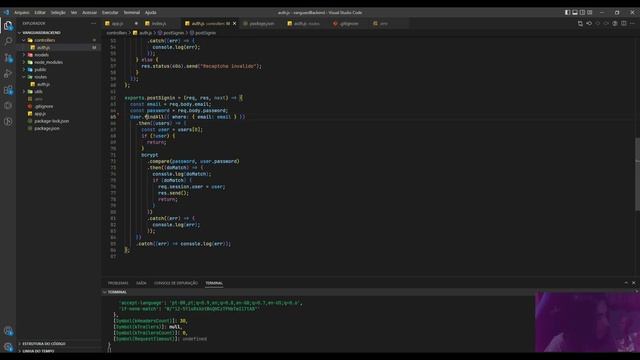Image resolution: width=640 pixels, height=360 pixels.
Task: Expand the Linha do Tempo section
Action: [38, 351]
